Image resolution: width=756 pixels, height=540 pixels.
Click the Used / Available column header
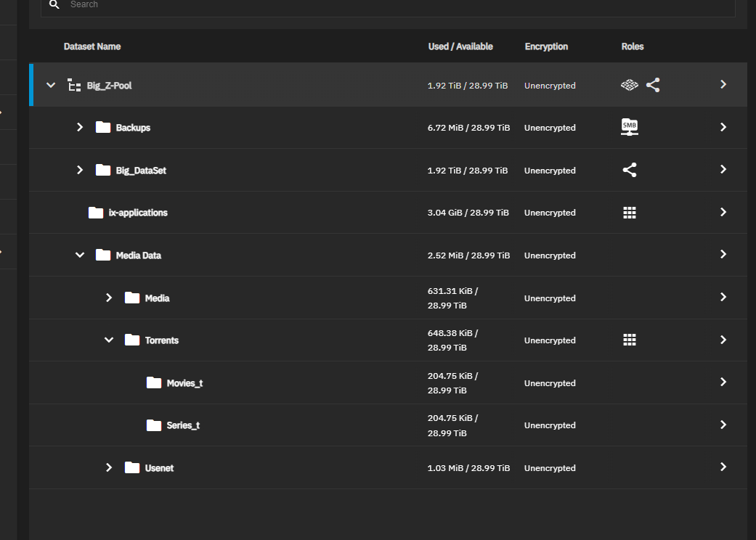[x=460, y=46]
